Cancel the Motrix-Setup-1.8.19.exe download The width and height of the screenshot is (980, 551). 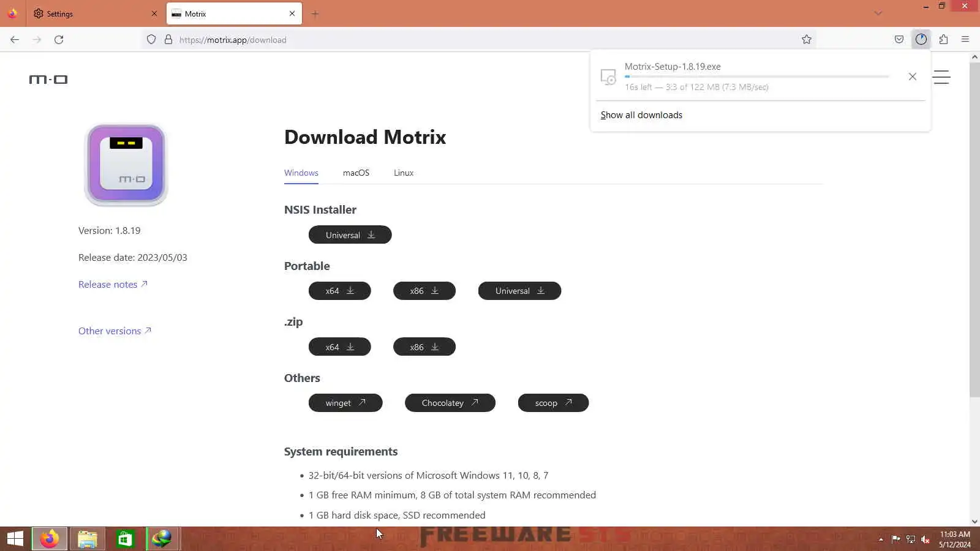pos(913,77)
